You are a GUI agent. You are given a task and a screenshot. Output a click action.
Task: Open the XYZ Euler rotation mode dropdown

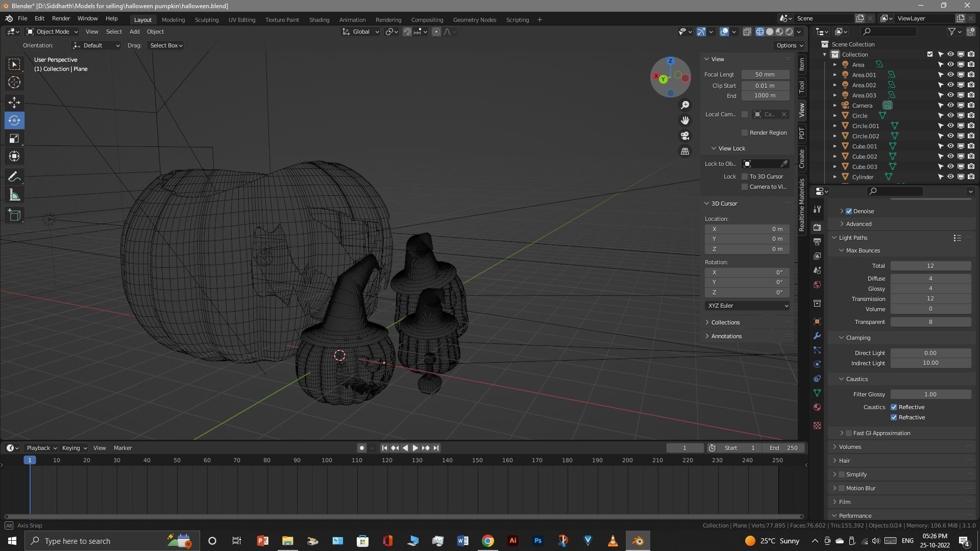coord(747,306)
